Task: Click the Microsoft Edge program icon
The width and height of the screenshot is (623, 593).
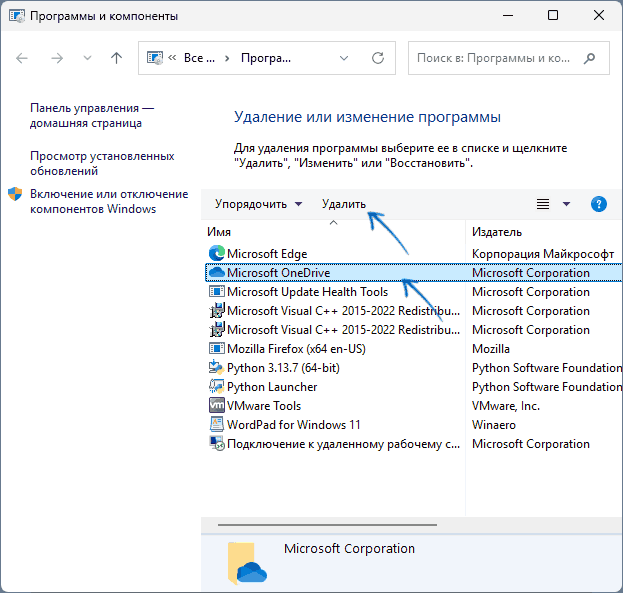Action: (216, 254)
